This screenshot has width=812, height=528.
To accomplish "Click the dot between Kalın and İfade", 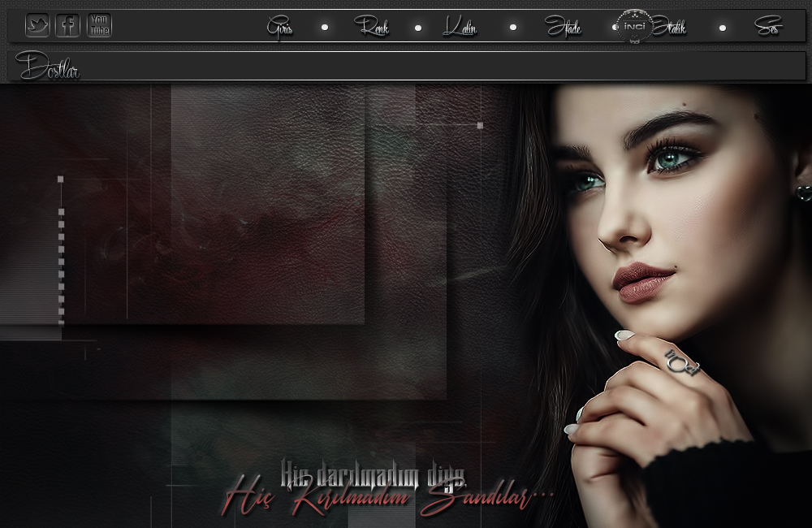I will point(512,28).
